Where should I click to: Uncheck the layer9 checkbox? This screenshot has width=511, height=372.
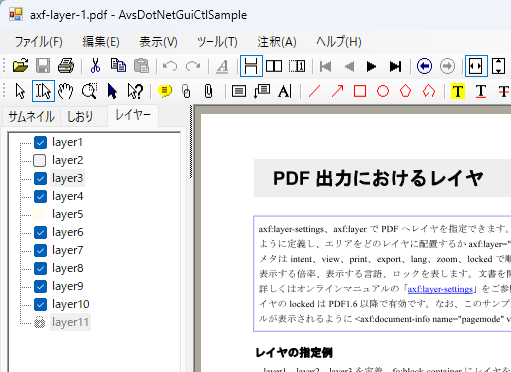40,286
